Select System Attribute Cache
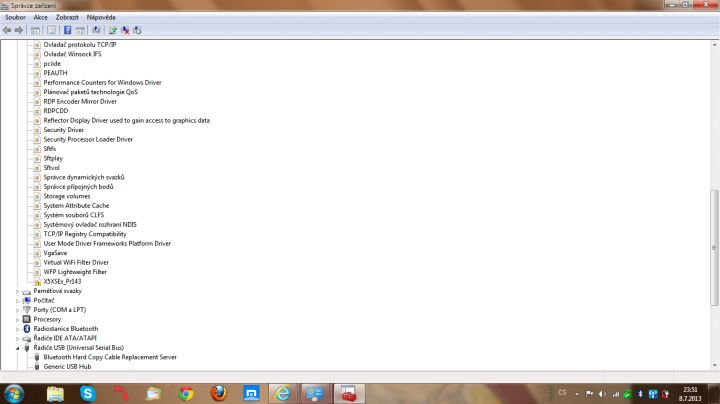The image size is (720, 404). click(76, 205)
